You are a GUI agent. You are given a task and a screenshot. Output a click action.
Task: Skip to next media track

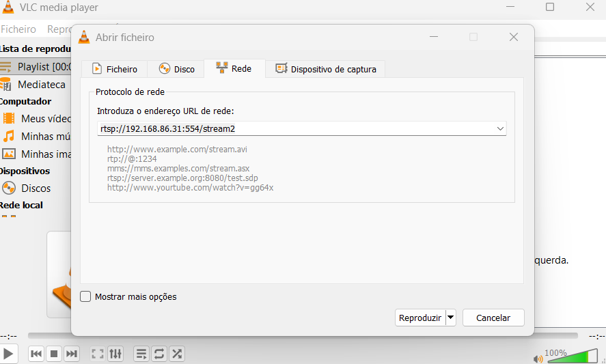71,354
